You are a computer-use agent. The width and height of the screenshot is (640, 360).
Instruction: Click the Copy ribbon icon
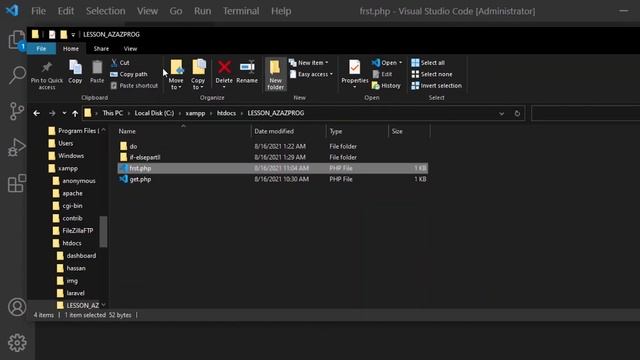(75, 72)
